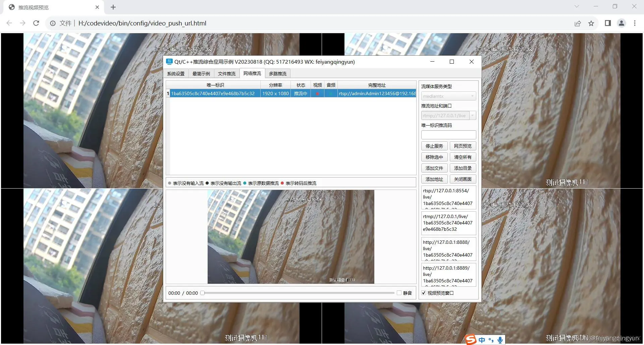Bookmark this page with the star icon
Image resolution: width=644 pixels, height=345 pixels.
click(591, 23)
